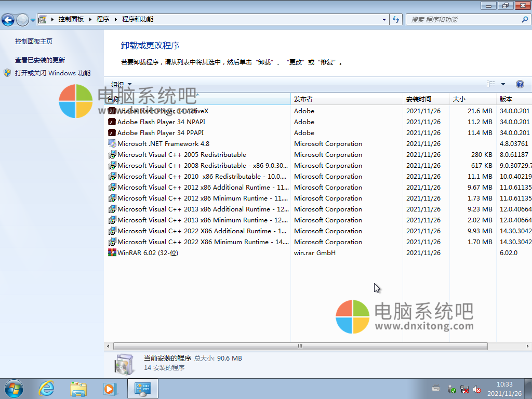Launch Windows Media Player from the taskbar

(110, 389)
